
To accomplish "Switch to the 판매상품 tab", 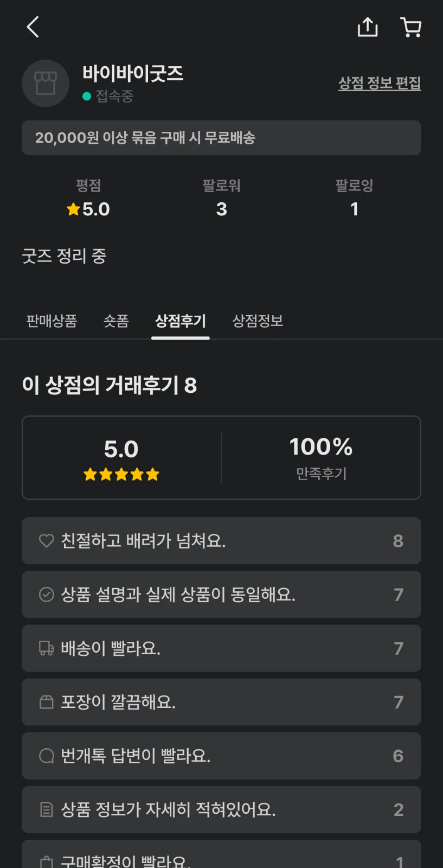I will pos(52,321).
